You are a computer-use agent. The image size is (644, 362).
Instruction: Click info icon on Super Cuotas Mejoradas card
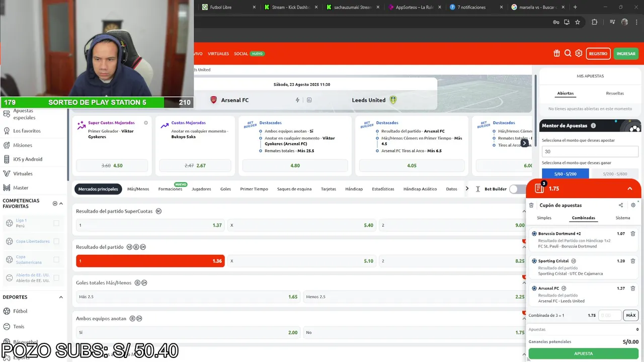tap(146, 123)
